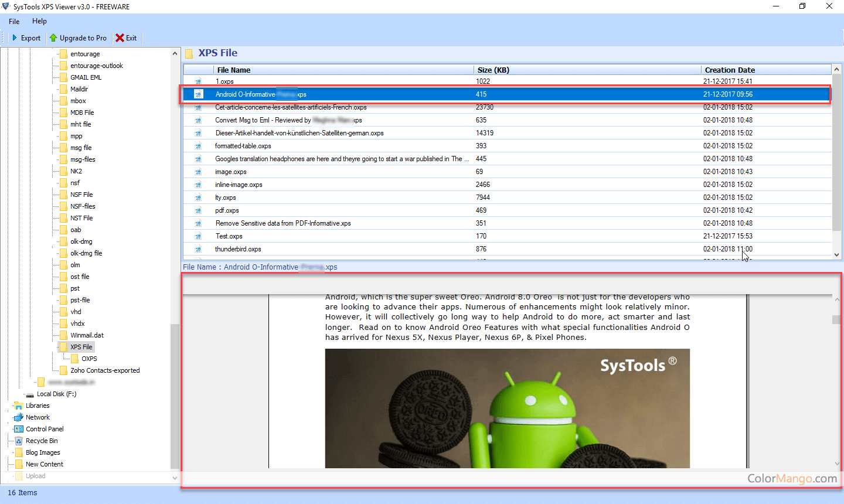Viewport: 844px width, 504px height.
Task: Open the File menu
Action: [x=13, y=21]
